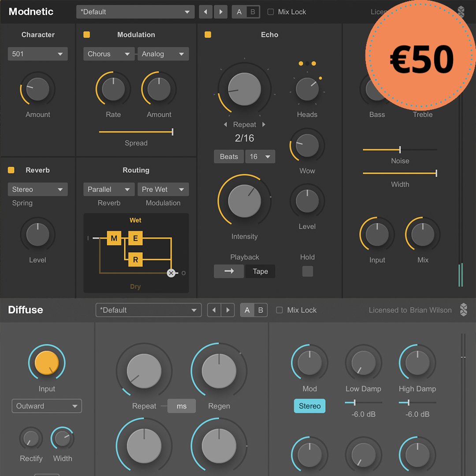Click the Wow knob
The width and height of the screenshot is (476, 476).
[307, 145]
